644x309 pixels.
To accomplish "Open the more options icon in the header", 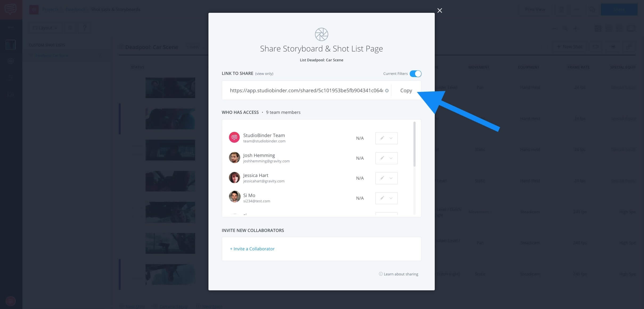I will [x=577, y=10].
